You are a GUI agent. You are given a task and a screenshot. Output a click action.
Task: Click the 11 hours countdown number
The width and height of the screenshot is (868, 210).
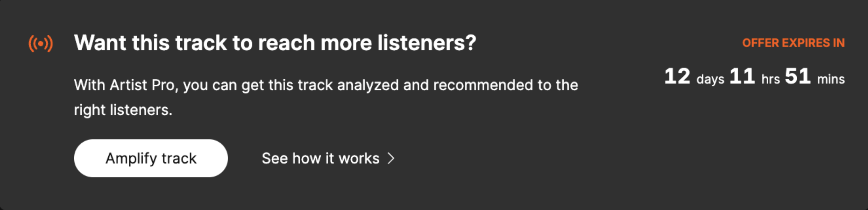click(x=742, y=76)
